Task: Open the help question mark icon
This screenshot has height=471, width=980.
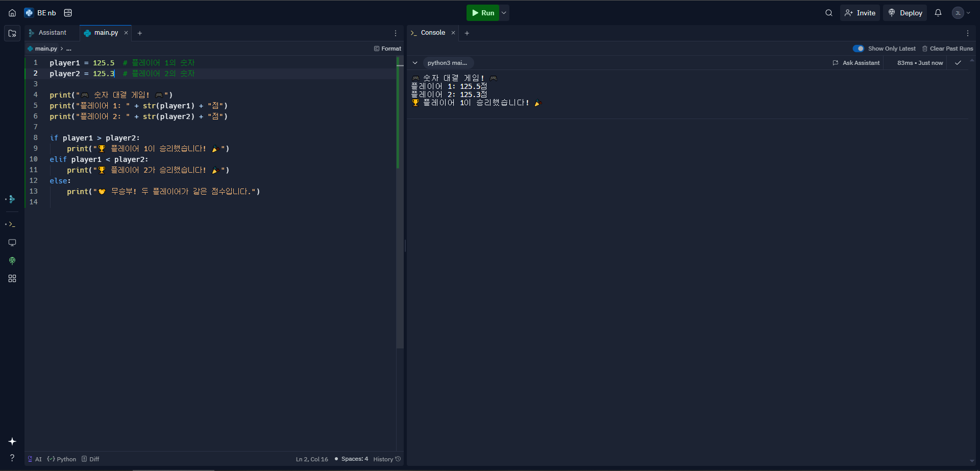Action: [12, 458]
